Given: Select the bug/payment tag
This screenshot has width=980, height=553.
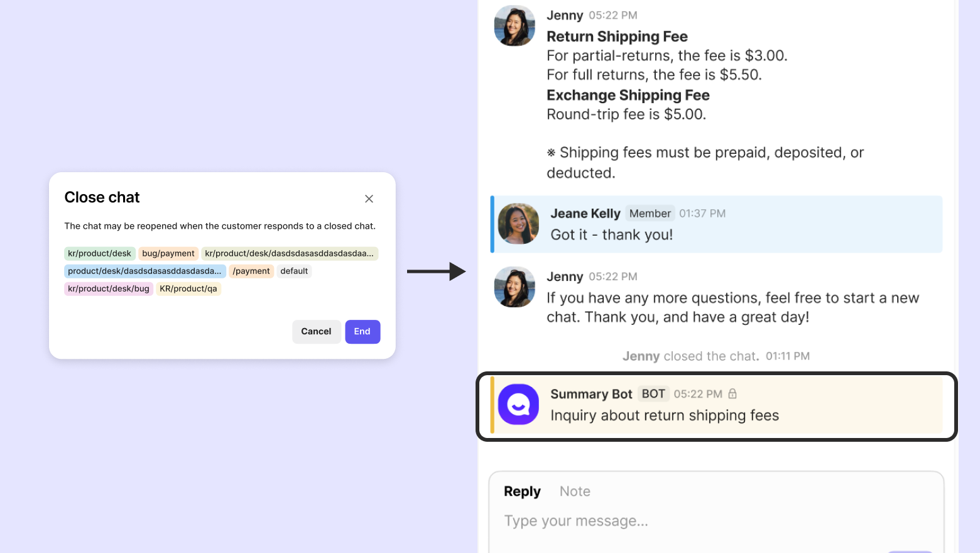Looking at the screenshot, I should [168, 254].
